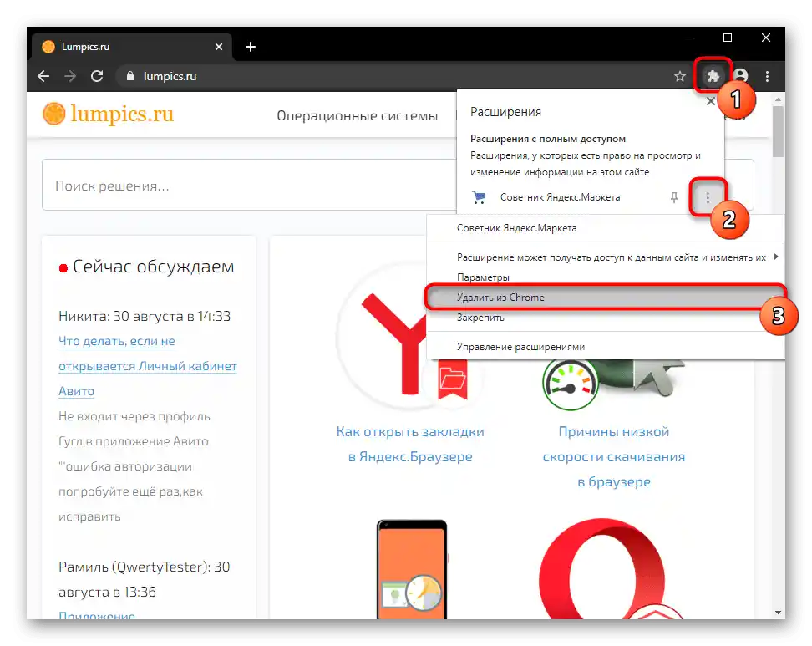
Task: Choose Советник Яндекс.Маркета context menu entry
Action: point(516,228)
